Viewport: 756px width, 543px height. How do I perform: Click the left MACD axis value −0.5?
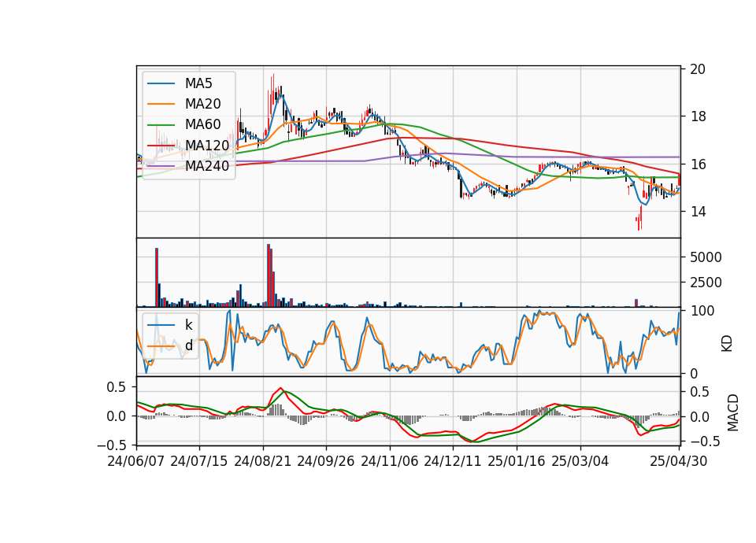111,445
